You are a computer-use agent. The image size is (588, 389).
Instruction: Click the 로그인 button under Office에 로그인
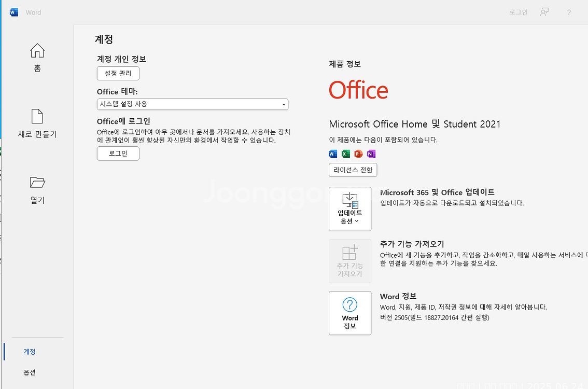[118, 154]
